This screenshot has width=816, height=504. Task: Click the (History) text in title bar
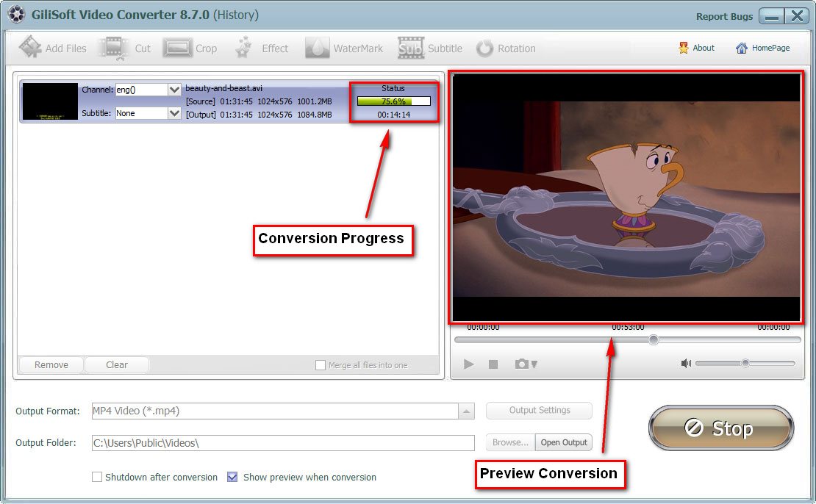(236, 15)
